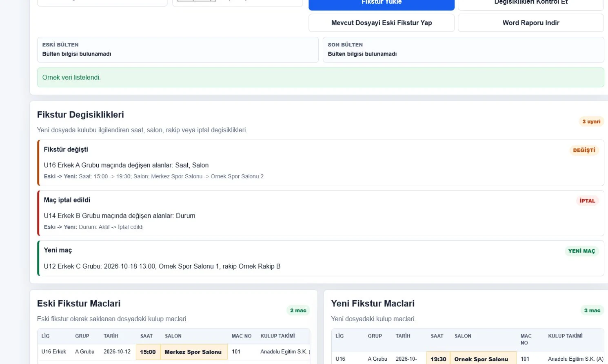Viewport: 608px width, 364px height.
Task: Click the '2026-10-12' date cell
Action: (117, 352)
